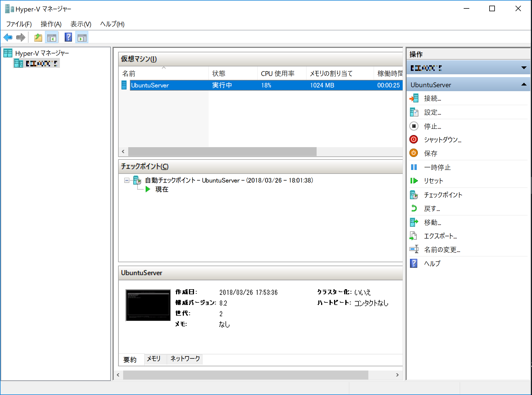Viewport: 532px width, 395px height.
Task: Collapse the 自動チェックポイント tree node
Action: 127,180
